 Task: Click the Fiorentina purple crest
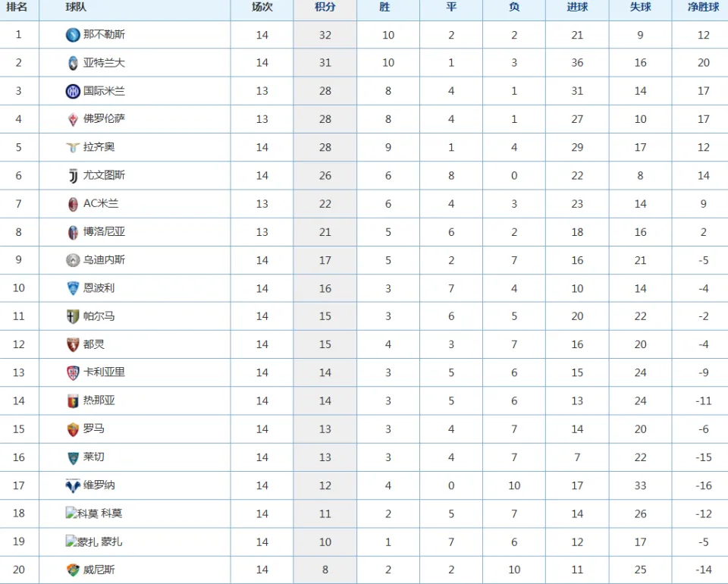(x=73, y=119)
